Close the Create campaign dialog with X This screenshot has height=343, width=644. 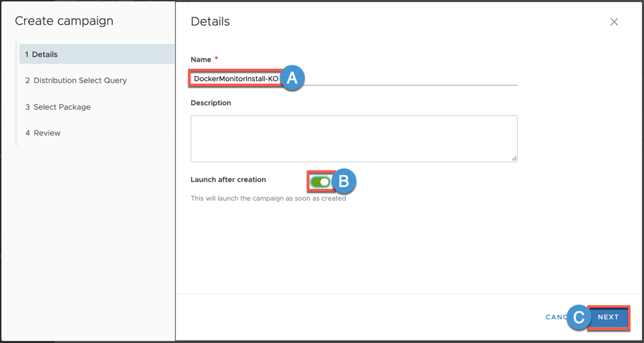[x=614, y=22]
